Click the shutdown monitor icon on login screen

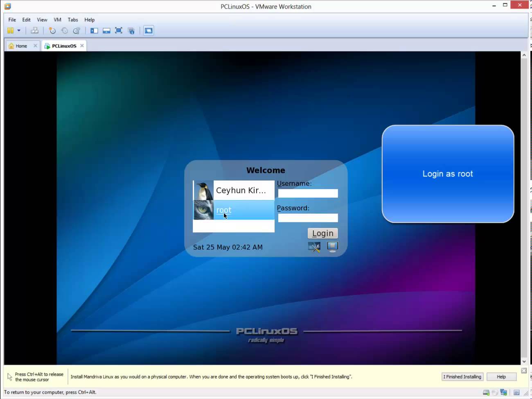coord(332,247)
